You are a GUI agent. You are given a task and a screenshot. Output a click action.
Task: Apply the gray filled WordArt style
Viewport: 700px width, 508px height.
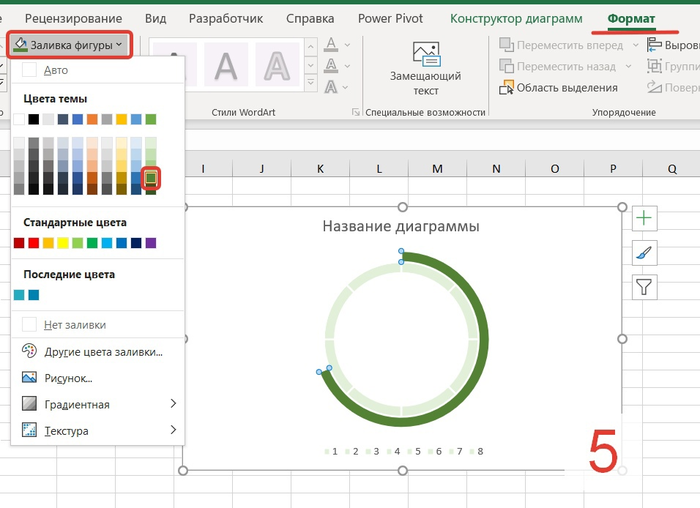[226, 65]
